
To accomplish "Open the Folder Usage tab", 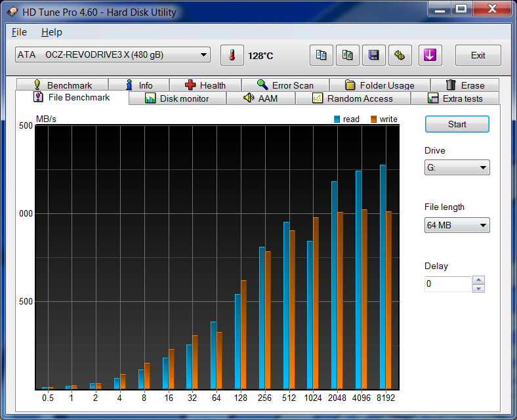I will (x=379, y=85).
